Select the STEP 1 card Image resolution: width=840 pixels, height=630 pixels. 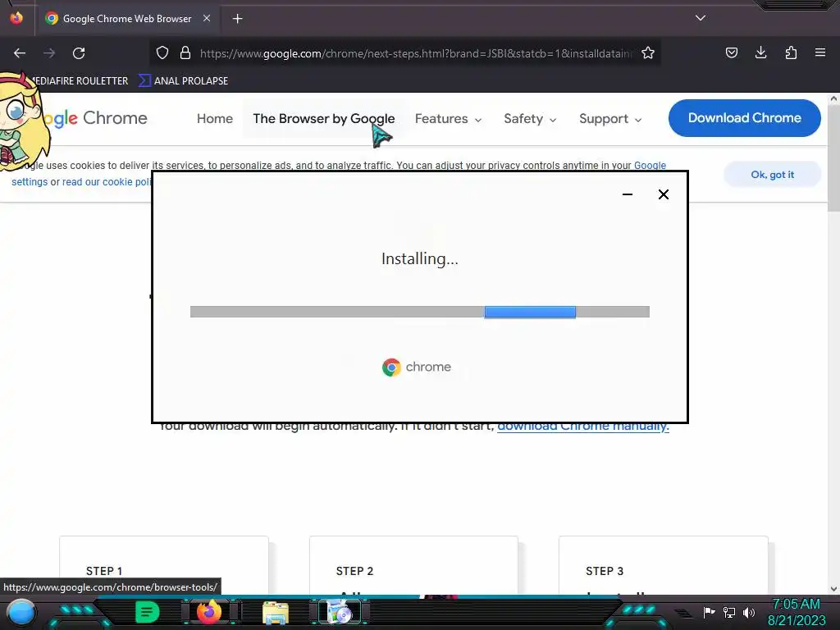coord(163,565)
